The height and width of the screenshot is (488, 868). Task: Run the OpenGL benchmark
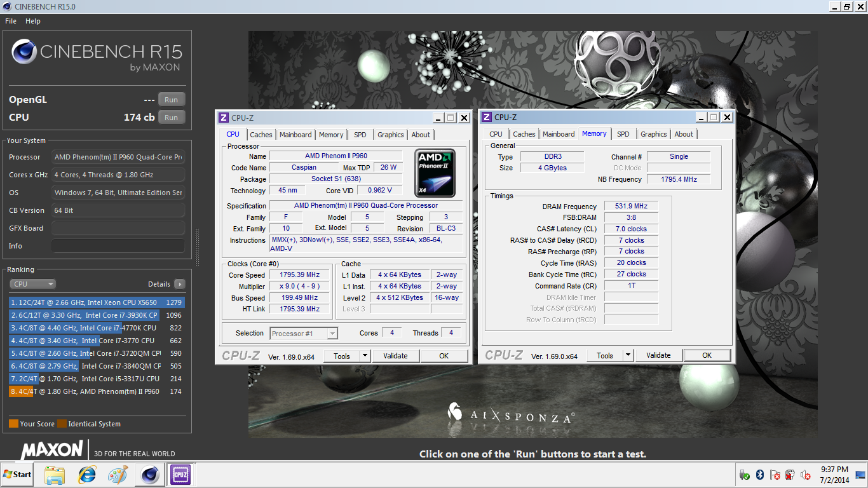click(172, 100)
